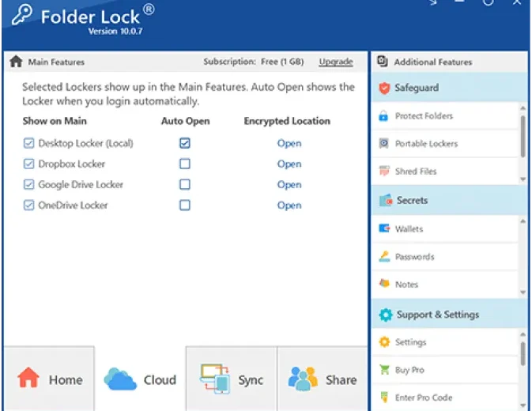Image resolution: width=532 pixels, height=411 pixels.
Task: Uncheck Show on Main for Dropbox Locker
Action: [x=28, y=164]
